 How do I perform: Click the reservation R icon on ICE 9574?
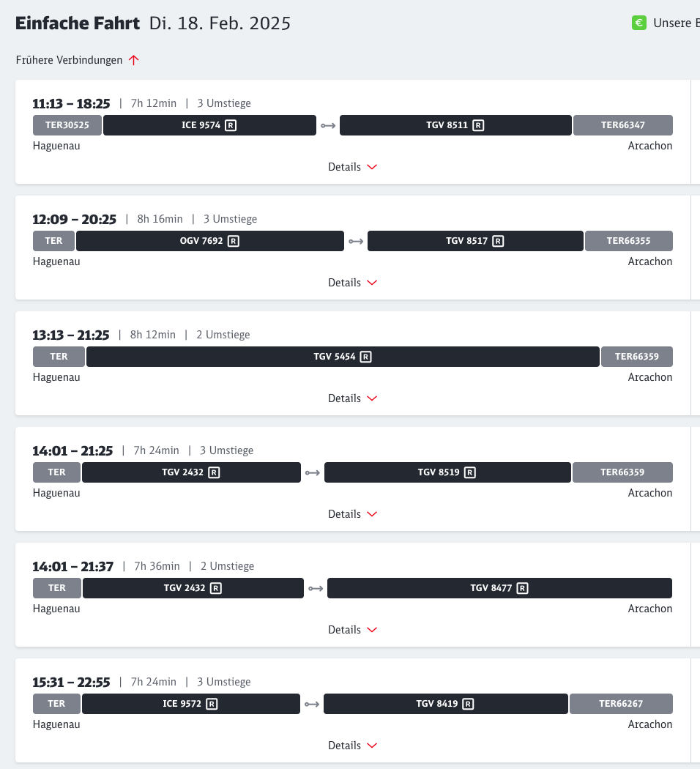(231, 125)
